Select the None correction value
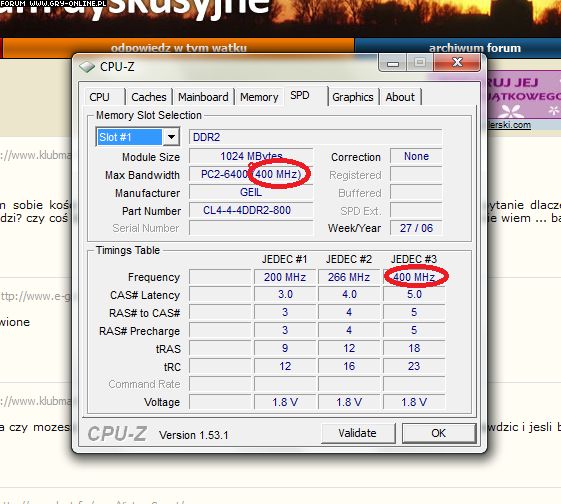Viewport: 561px width, 504px height. 416,156
